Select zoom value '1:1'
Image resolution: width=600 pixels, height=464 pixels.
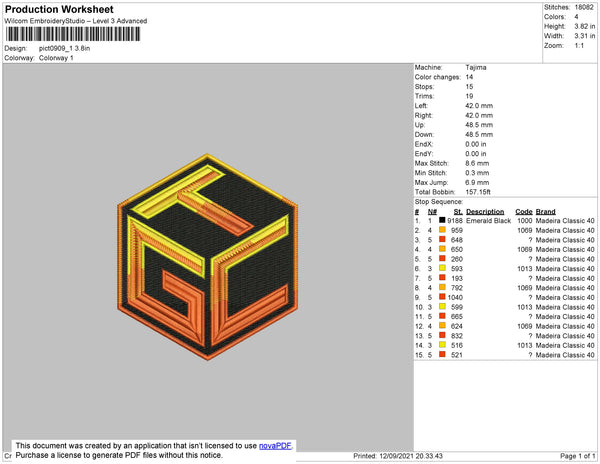tap(579, 46)
